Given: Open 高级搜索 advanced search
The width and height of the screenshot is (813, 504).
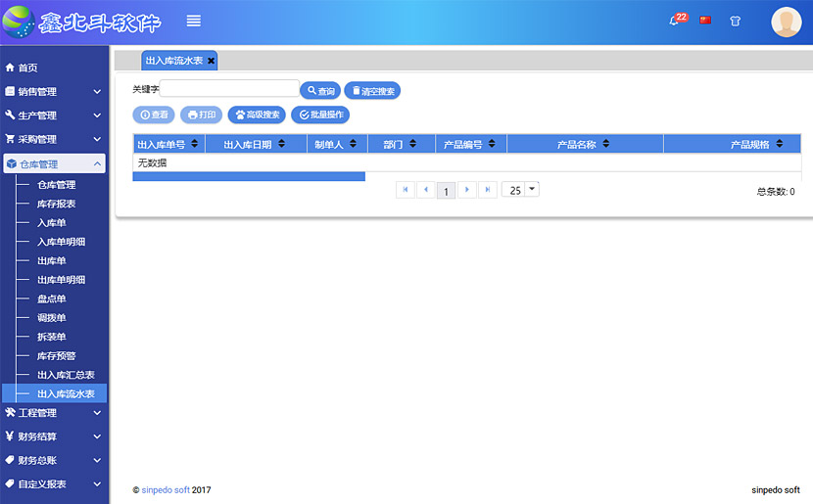Looking at the screenshot, I should click(257, 115).
